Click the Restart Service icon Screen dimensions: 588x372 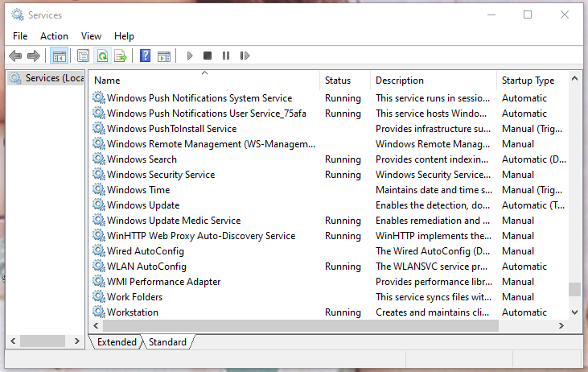coord(245,56)
